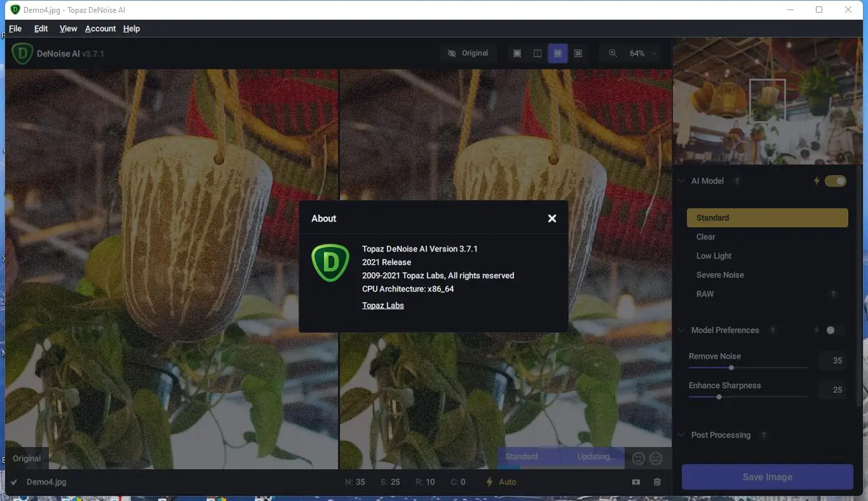Click the lightning icon beside the AI Model toggle
The image size is (868, 501).
coord(817,181)
